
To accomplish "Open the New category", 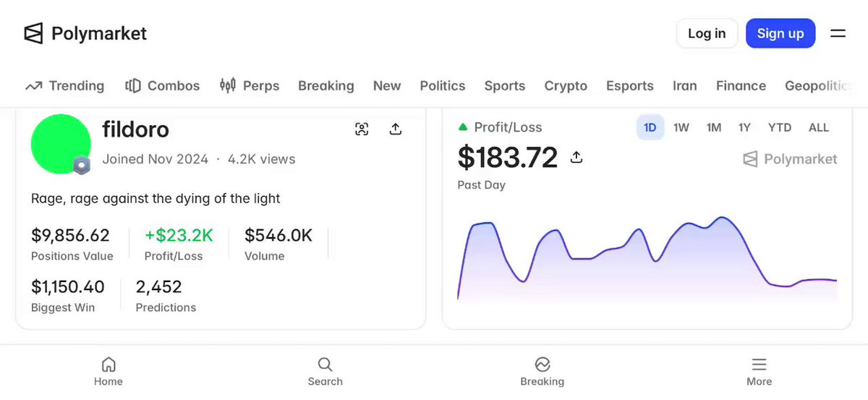I will [x=387, y=85].
